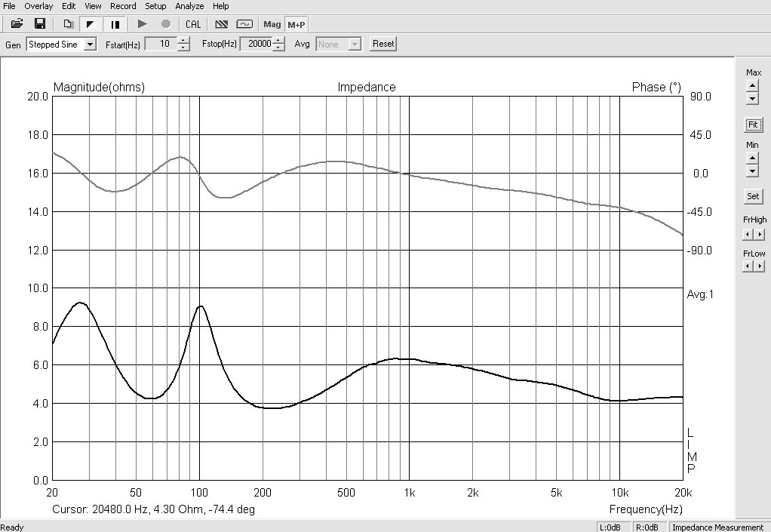Click the 'R:0dB' status bar entry

[647, 527]
